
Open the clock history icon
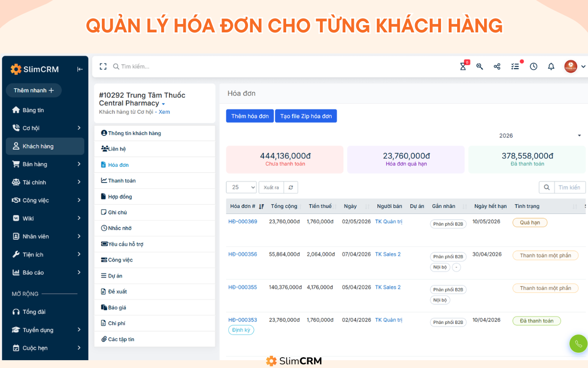[534, 66]
